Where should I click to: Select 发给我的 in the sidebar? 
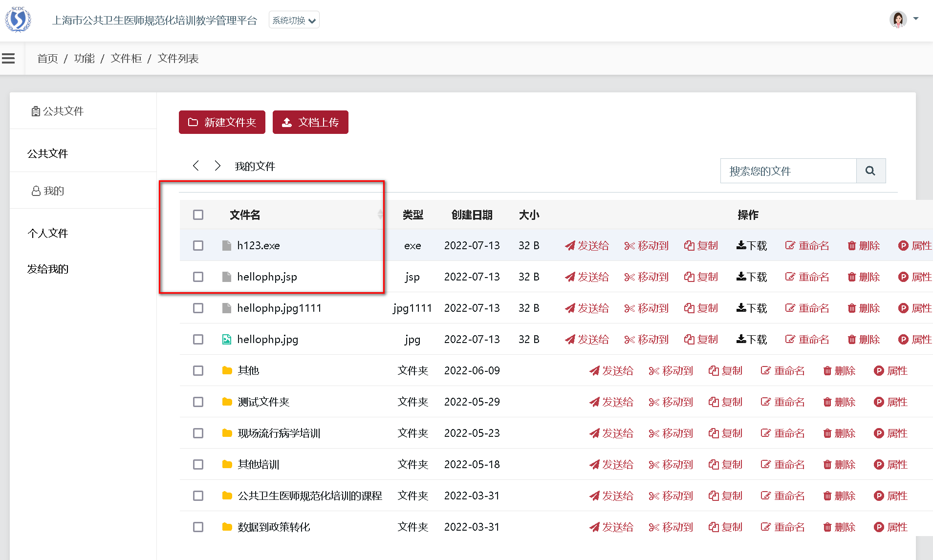(x=48, y=269)
